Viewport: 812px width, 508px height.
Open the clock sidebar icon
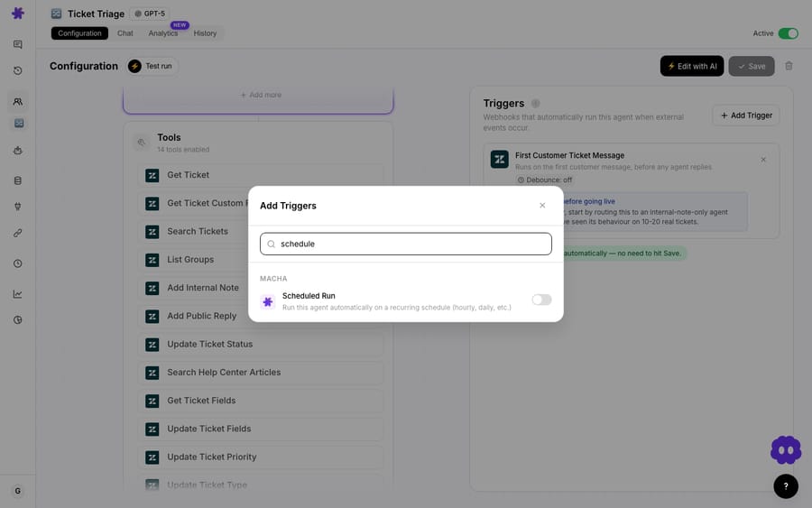click(x=18, y=263)
